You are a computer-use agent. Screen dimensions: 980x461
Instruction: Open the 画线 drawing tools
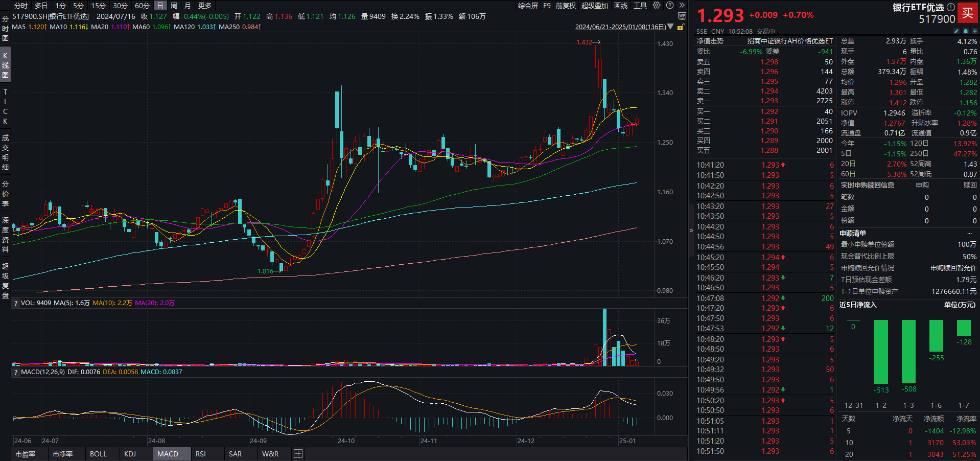(x=620, y=6)
